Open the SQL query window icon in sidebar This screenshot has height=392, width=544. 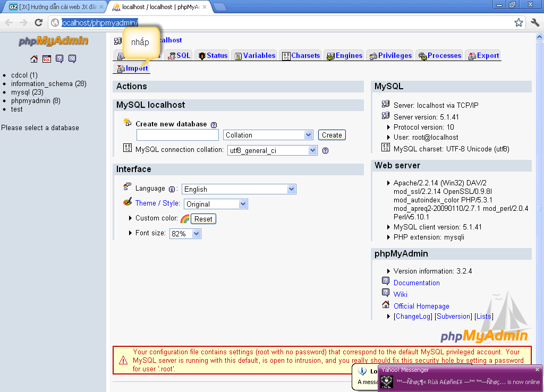pos(47,59)
